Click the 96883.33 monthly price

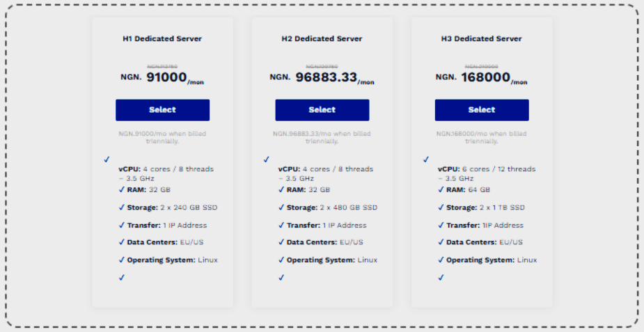[x=326, y=77]
